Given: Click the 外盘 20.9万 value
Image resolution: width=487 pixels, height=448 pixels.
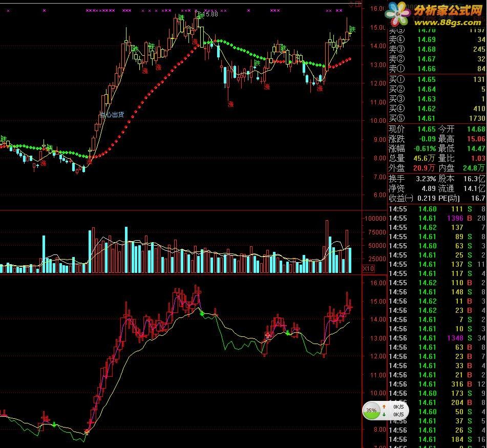Looking at the screenshot, I should [424, 168].
